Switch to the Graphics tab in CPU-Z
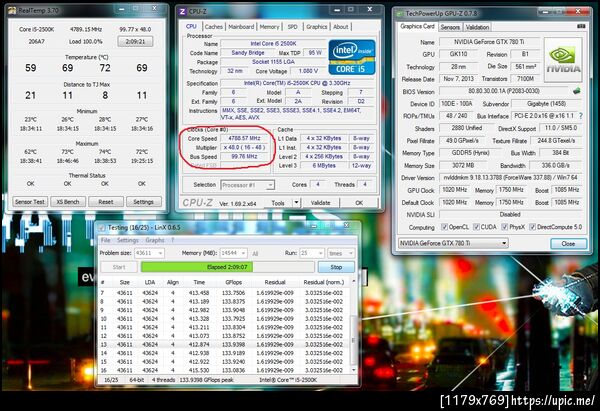The height and width of the screenshot is (411, 600). pyautogui.click(x=316, y=27)
